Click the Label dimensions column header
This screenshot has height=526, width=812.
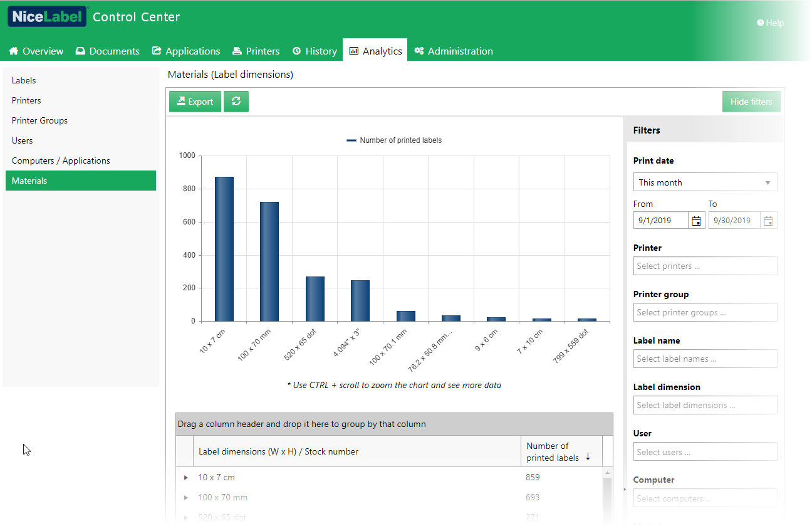coord(357,451)
